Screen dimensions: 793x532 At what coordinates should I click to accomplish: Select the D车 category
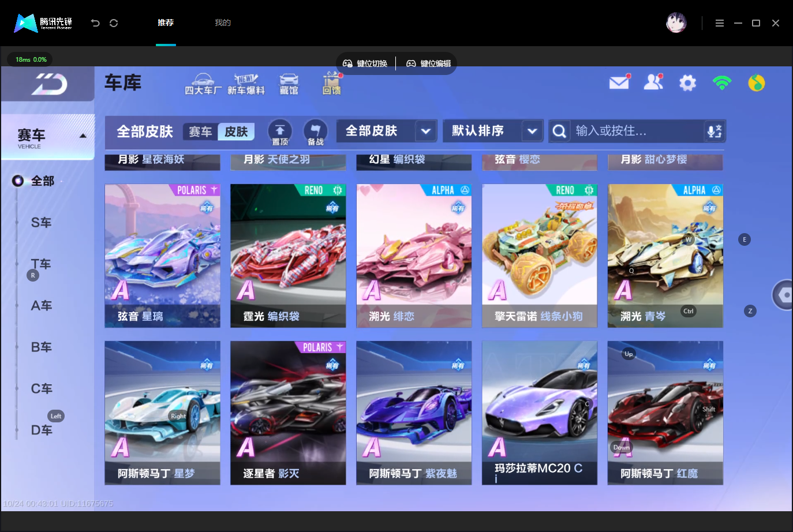point(41,430)
